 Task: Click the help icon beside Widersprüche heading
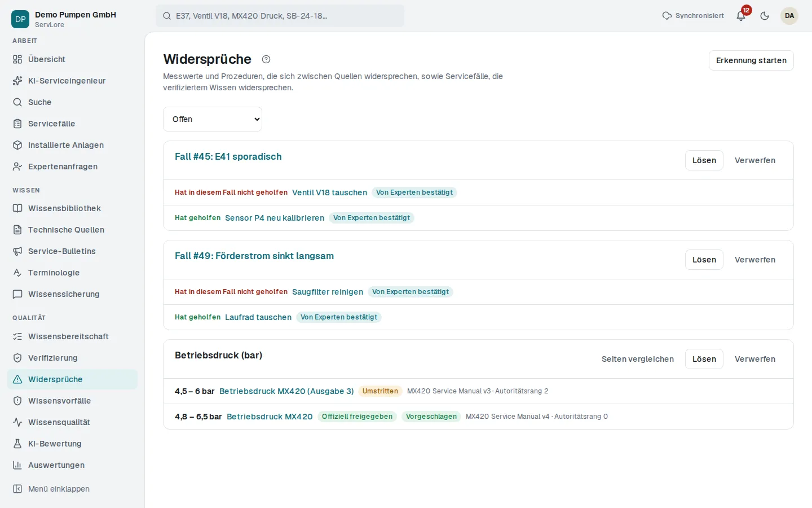pos(266,59)
